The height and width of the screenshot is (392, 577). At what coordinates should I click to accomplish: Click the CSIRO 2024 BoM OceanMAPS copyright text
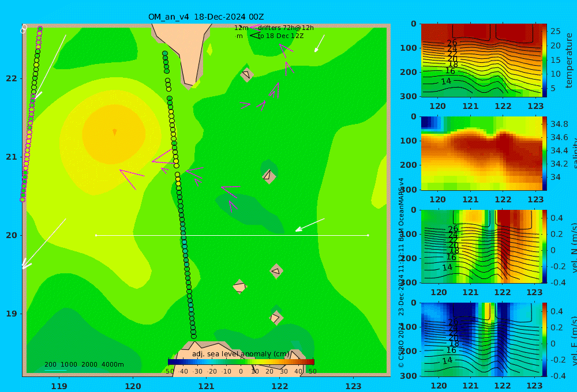[401, 273]
